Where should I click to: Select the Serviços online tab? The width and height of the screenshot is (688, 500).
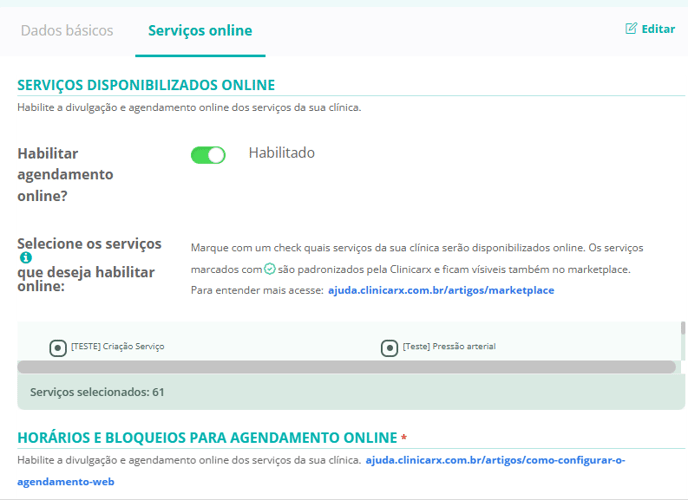(x=200, y=30)
